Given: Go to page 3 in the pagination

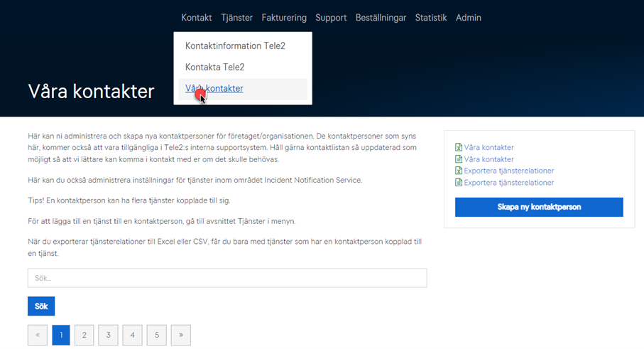Looking at the screenshot, I should pos(109,335).
